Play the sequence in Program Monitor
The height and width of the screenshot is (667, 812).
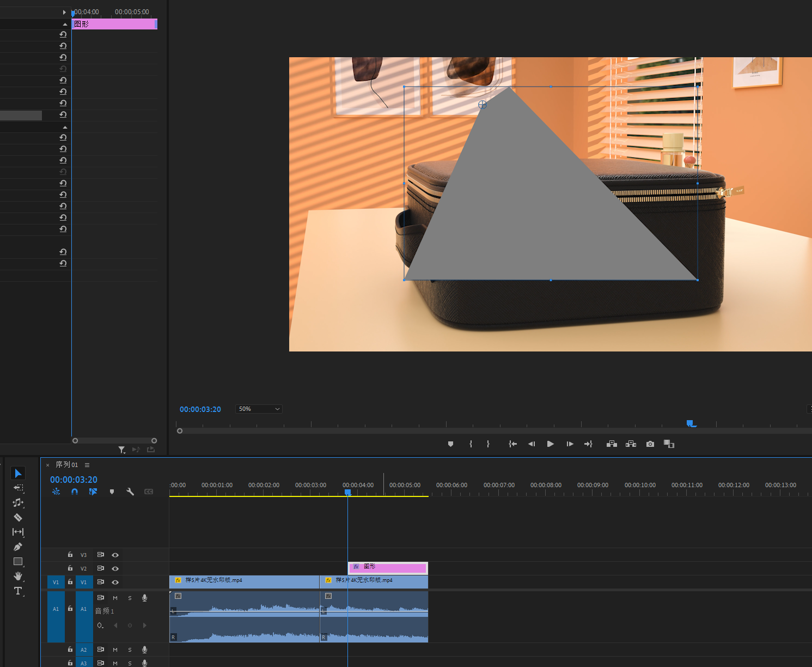[x=550, y=444]
